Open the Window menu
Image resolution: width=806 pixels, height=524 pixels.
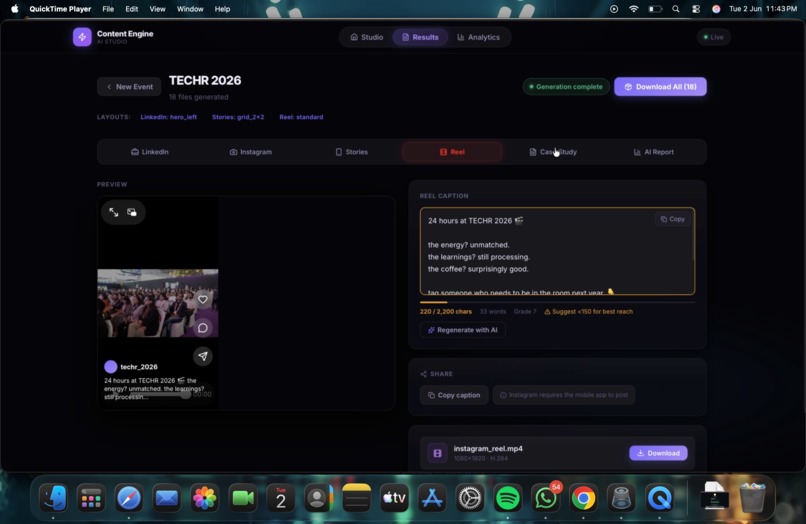coord(190,9)
